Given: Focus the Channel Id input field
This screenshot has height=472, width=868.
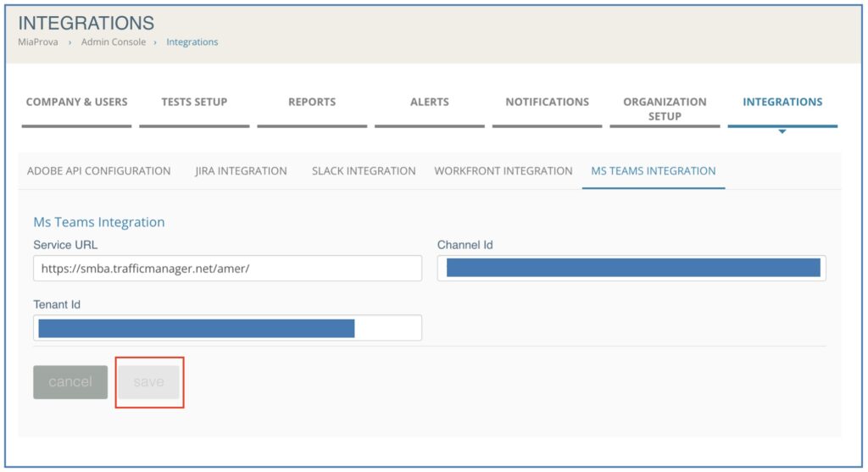Looking at the screenshot, I should pos(632,269).
